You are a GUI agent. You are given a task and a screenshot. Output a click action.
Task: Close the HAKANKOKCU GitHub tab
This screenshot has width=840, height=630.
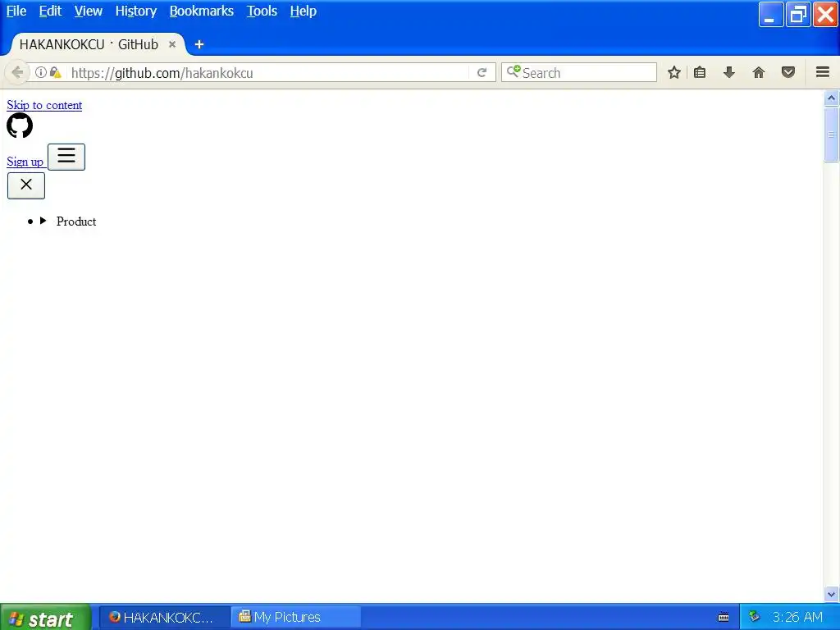(x=172, y=44)
